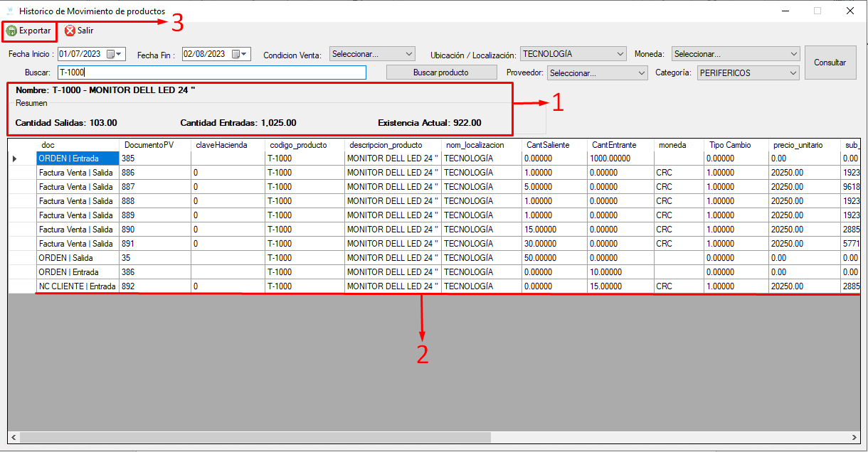Screen dimensions: 868x452
Task: Click the descripcion_producto column header
Action: (x=393, y=145)
